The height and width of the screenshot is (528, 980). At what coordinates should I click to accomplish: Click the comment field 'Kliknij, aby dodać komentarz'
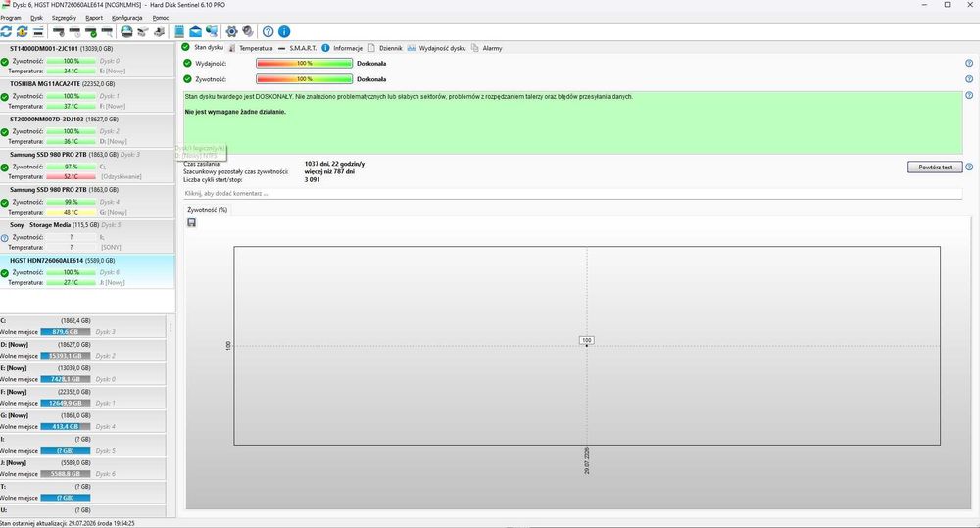pyautogui.click(x=572, y=194)
